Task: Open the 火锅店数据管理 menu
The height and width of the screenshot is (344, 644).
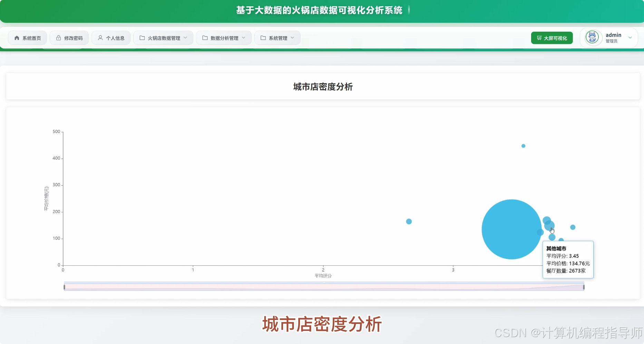Action: coord(163,38)
